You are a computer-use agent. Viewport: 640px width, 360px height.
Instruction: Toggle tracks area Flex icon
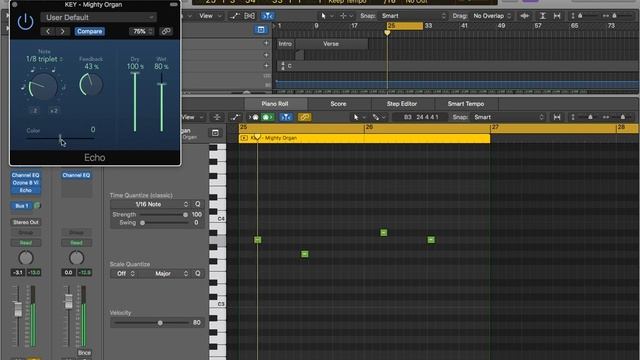click(x=249, y=16)
